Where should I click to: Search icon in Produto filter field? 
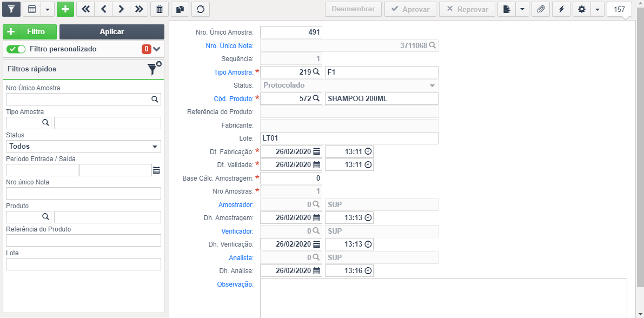pyautogui.click(x=45, y=216)
